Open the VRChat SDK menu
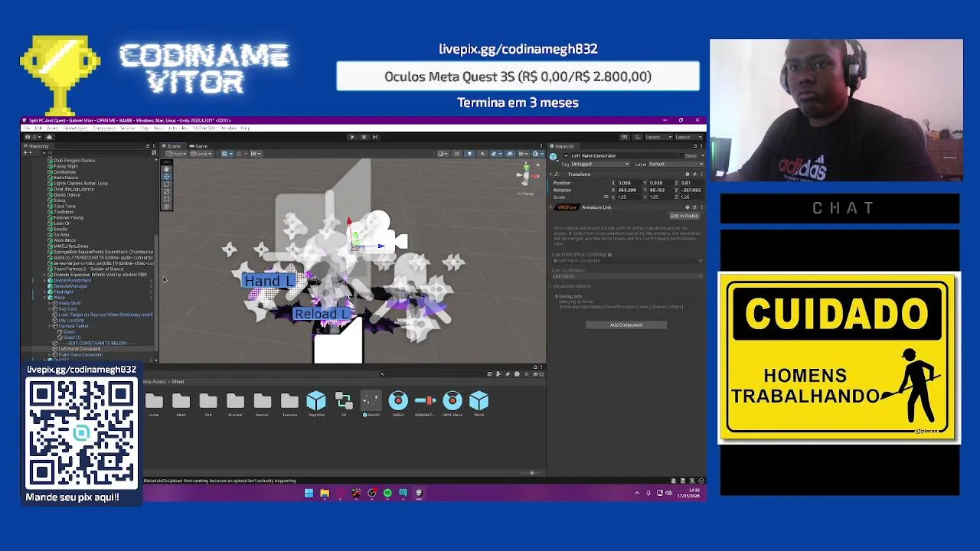This screenshot has height=551, width=980. click(x=204, y=128)
